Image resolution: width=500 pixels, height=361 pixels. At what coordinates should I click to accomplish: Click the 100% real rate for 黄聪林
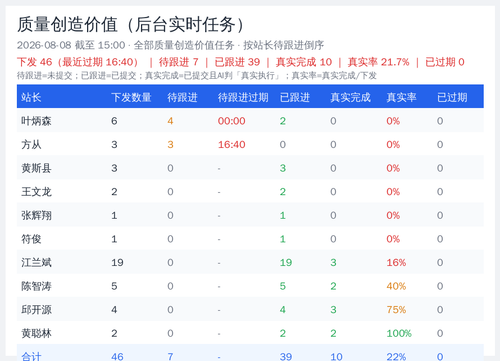click(x=399, y=333)
